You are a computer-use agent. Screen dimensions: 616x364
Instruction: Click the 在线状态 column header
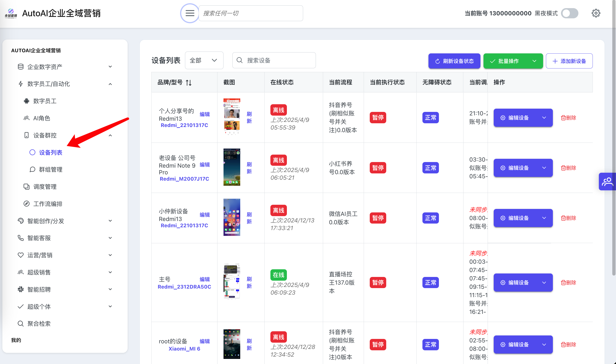[x=282, y=82]
